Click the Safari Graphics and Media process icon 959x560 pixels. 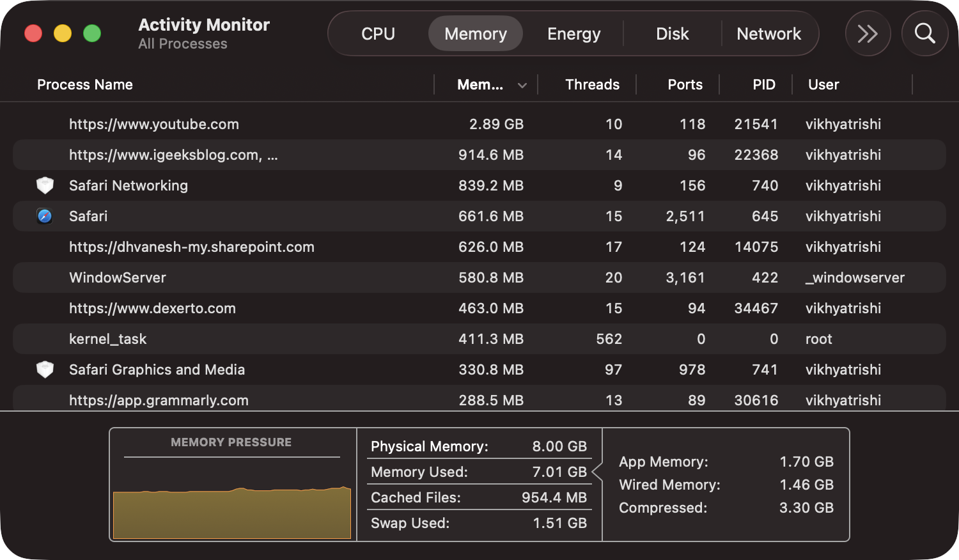pos(44,369)
